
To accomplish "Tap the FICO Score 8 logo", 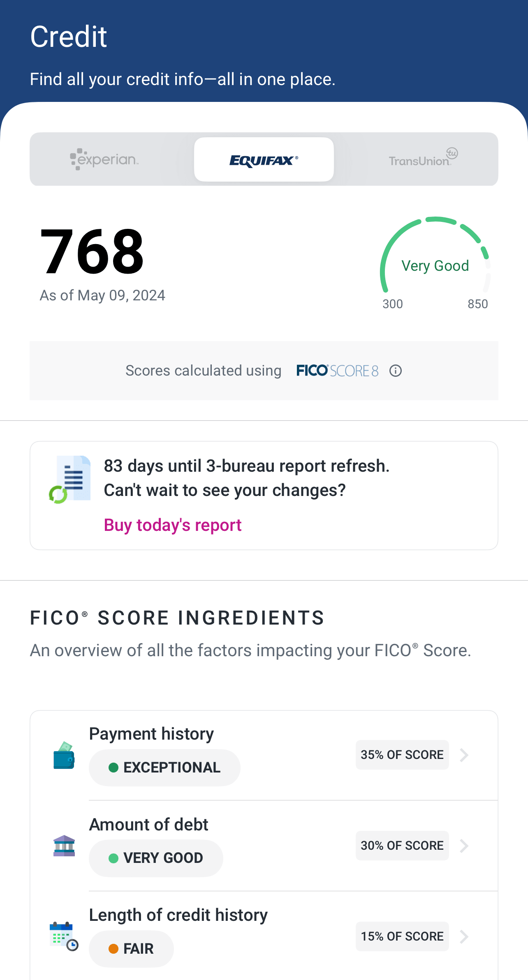I will tap(337, 371).
